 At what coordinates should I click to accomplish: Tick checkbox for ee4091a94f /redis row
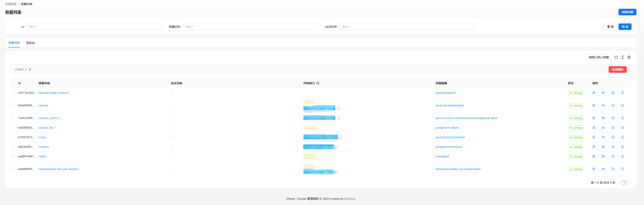13,156
